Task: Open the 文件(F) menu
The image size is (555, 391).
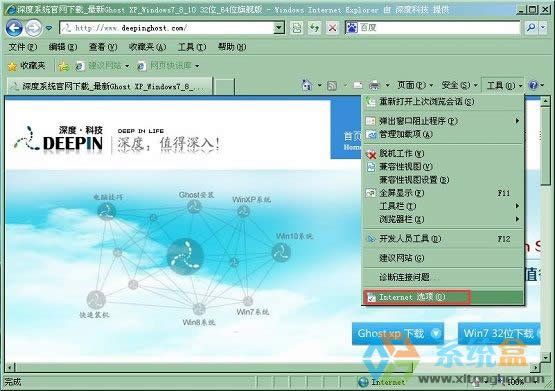Action: (x=23, y=47)
